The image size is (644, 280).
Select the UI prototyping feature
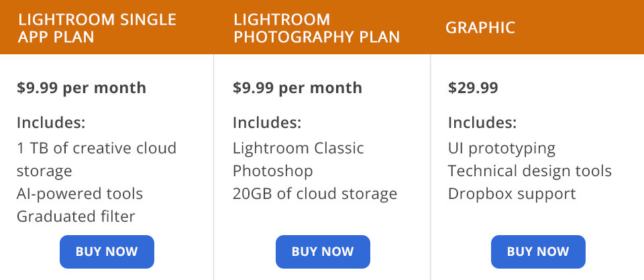pyautogui.click(x=502, y=148)
